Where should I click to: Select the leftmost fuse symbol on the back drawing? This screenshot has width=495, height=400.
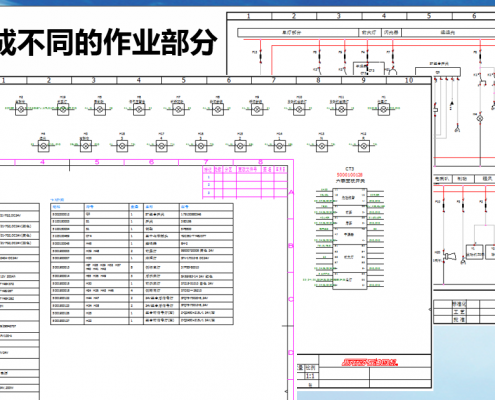260,56
